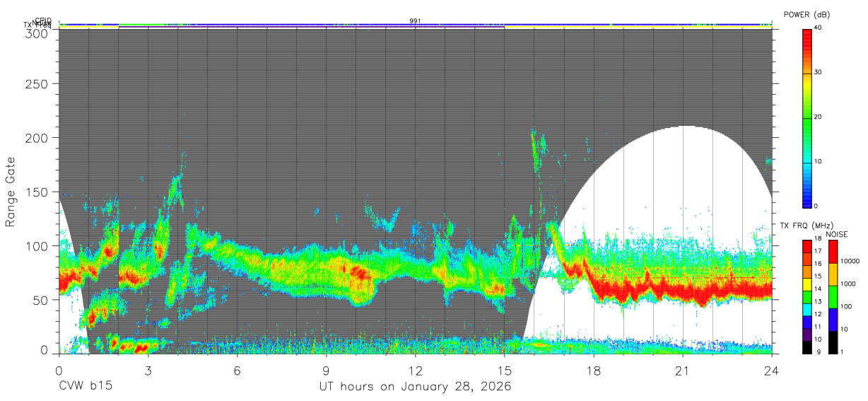Click the 250 tick on Range Gate axis
868x401 pixels.
click(x=37, y=83)
